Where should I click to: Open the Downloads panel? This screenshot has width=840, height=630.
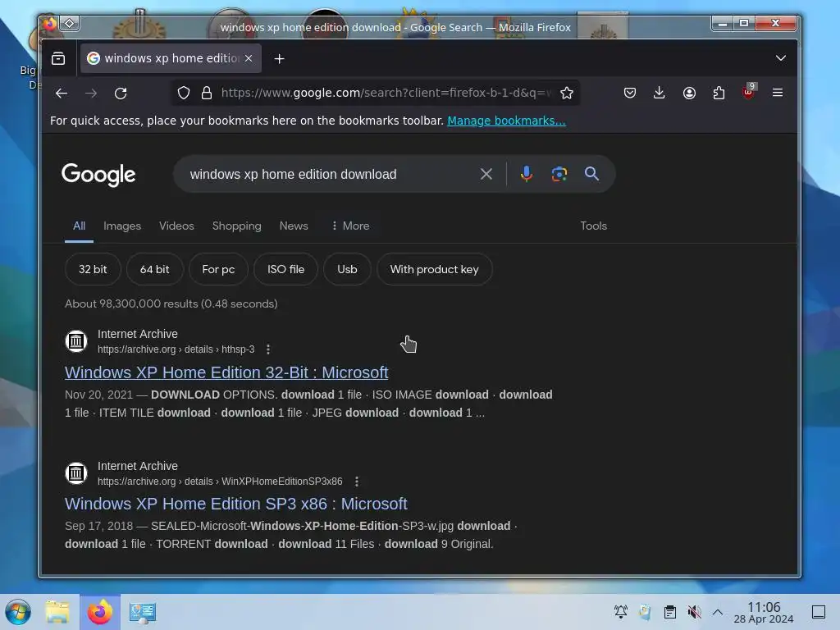(x=660, y=94)
